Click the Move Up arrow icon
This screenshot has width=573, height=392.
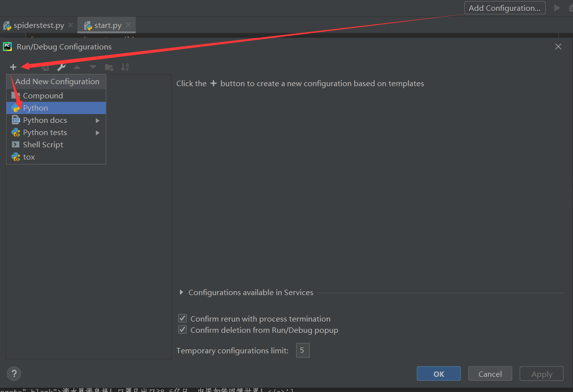tap(76, 67)
